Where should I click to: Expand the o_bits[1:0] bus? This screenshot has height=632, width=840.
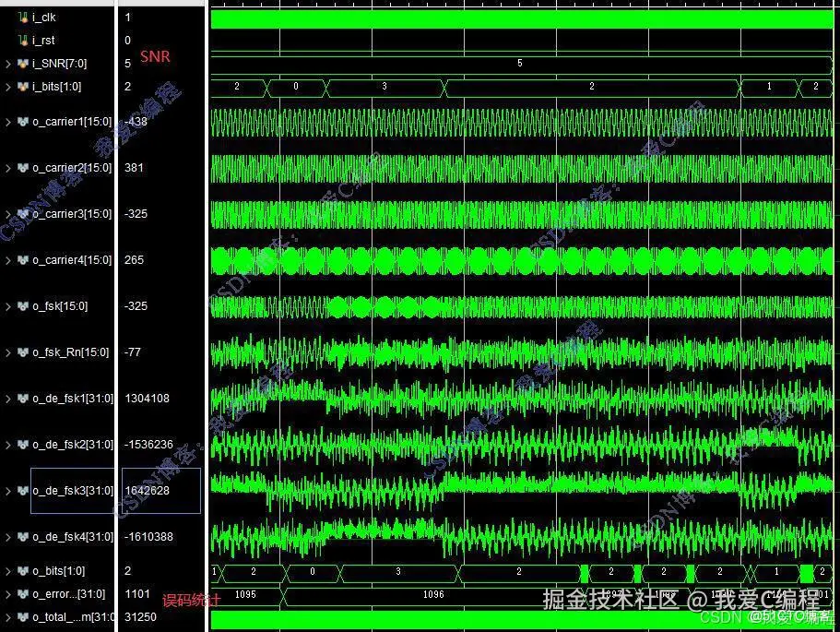[x=8, y=571]
